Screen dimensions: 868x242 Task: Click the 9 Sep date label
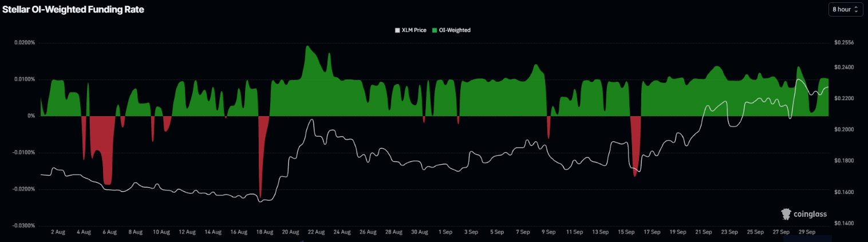[x=549, y=233]
